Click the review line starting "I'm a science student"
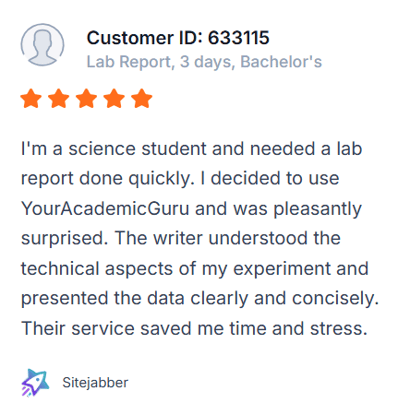Image resolution: width=398 pixels, height=403 pixels. tap(192, 149)
